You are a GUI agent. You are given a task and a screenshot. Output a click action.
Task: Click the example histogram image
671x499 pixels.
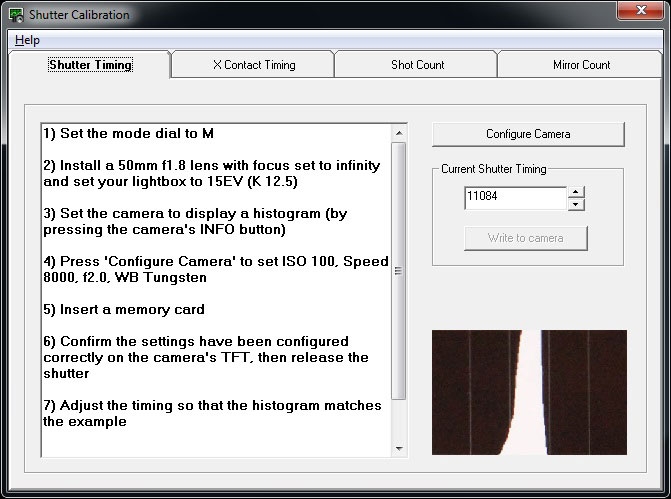click(529, 392)
